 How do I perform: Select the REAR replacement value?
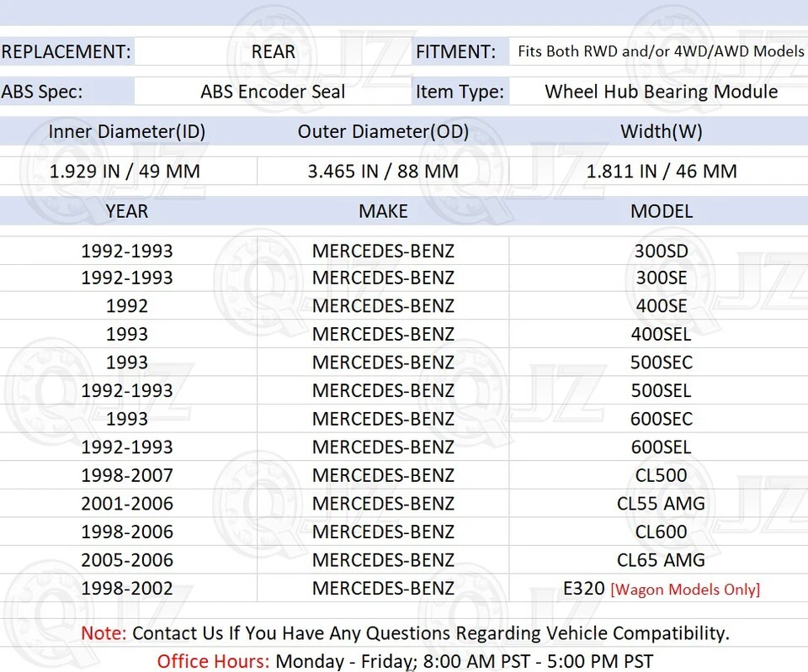click(273, 51)
